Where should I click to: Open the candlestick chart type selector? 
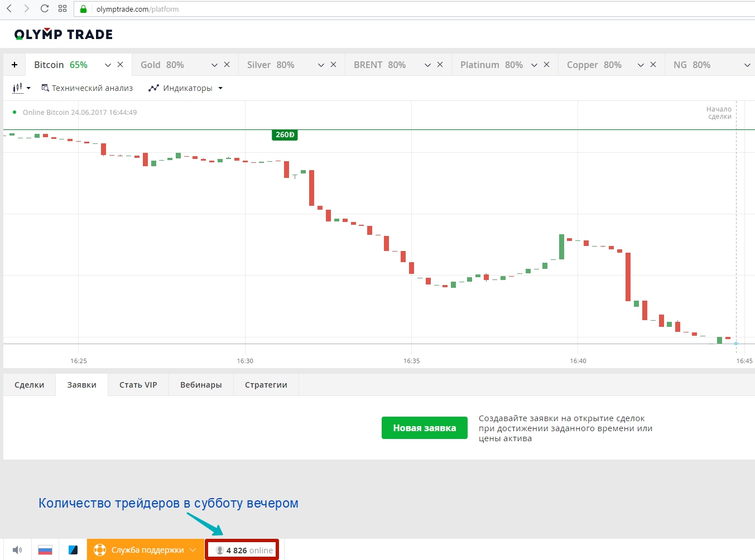21,88
